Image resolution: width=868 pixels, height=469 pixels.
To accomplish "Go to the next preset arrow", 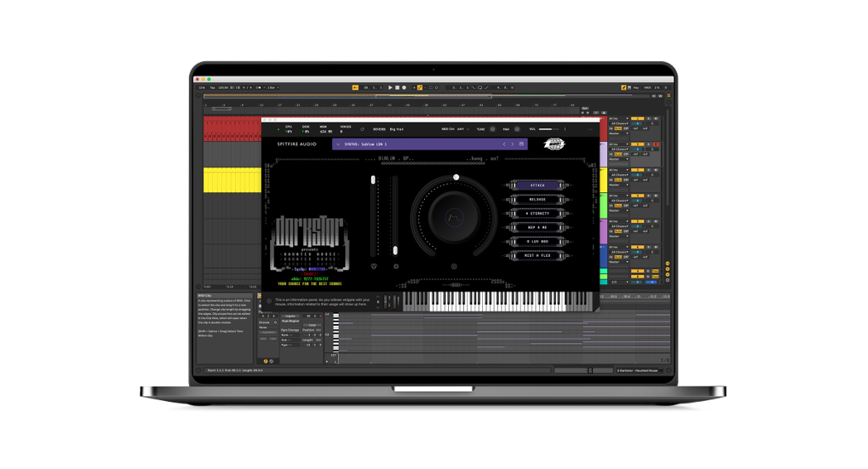I will tap(513, 144).
